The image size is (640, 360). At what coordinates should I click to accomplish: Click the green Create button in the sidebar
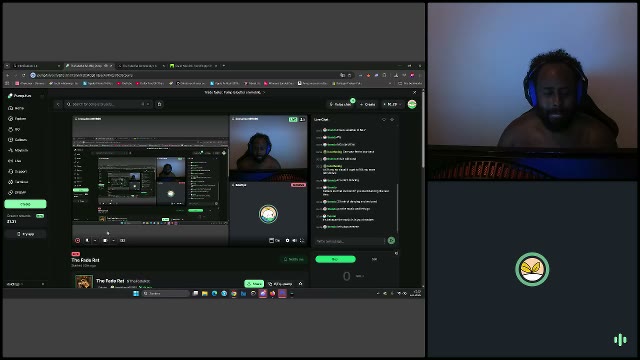tap(25, 204)
